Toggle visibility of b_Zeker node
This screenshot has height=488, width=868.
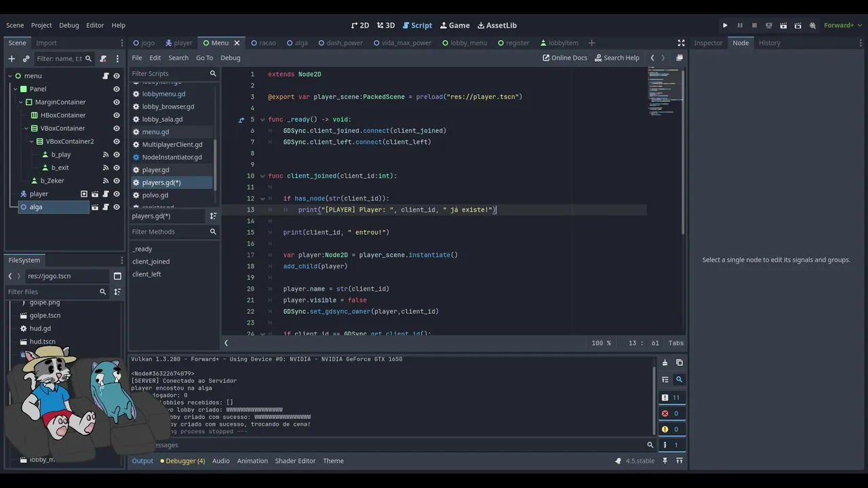[117, 181]
